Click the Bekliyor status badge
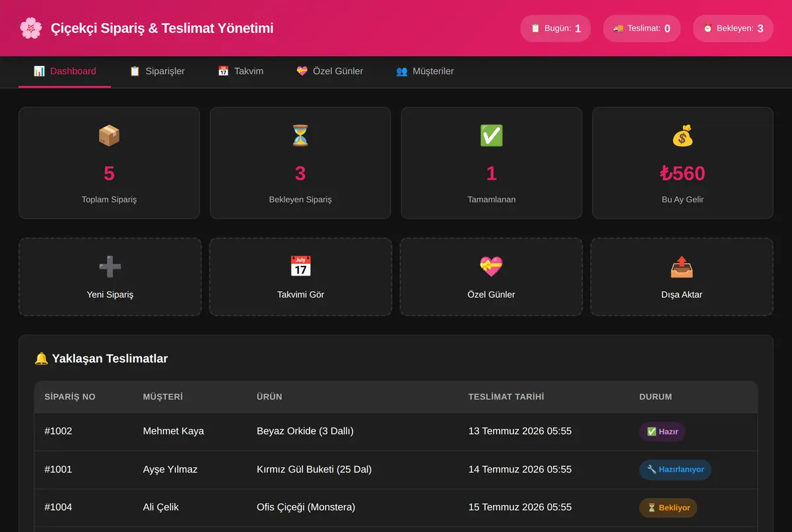The image size is (792, 532). tap(668, 508)
